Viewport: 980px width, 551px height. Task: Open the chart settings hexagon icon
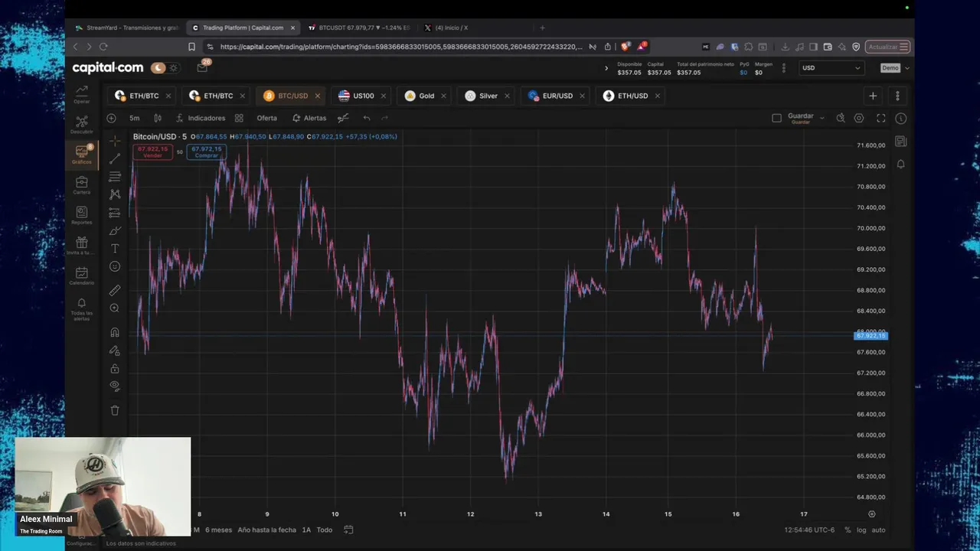pos(859,118)
